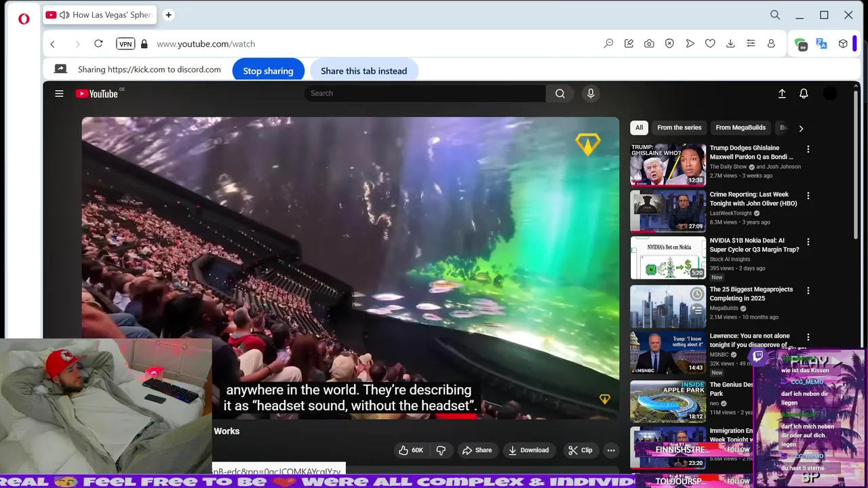Viewport: 868px width, 488px height.
Task: Open options for Crime Reporting video
Action: point(808,196)
